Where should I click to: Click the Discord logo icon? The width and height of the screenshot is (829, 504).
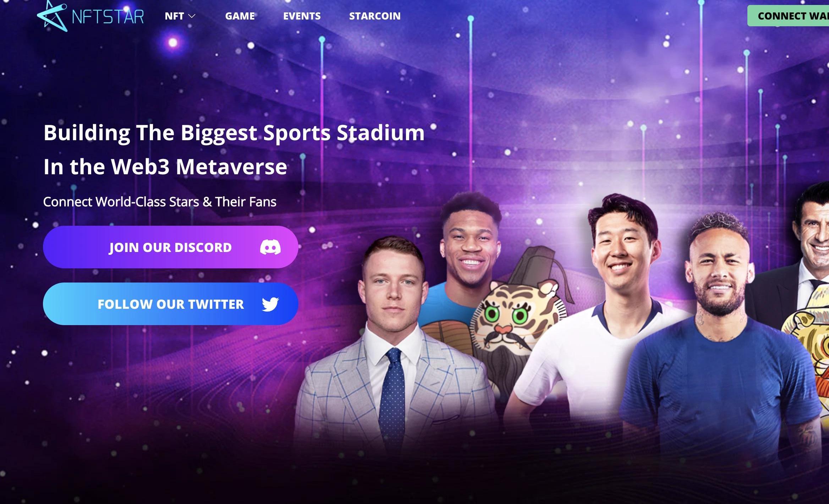tap(270, 247)
